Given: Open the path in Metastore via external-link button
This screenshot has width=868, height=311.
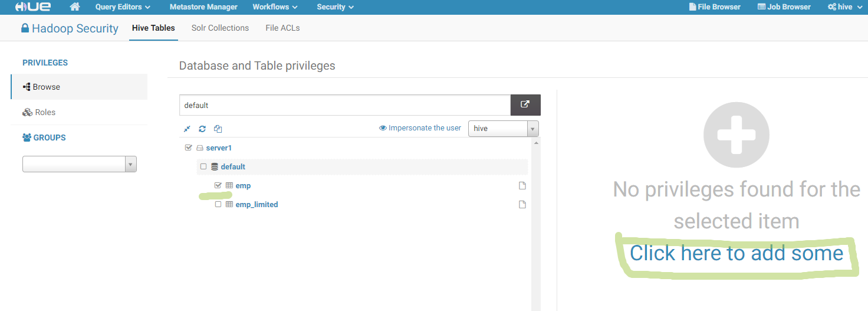Looking at the screenshot, I should tap(525, 104).
